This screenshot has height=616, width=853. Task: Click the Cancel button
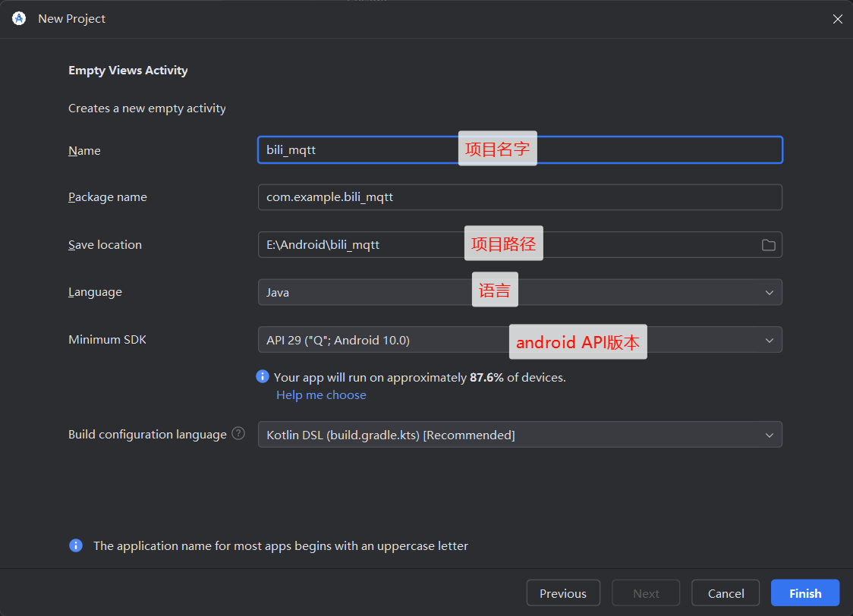(x=726, y=593)
